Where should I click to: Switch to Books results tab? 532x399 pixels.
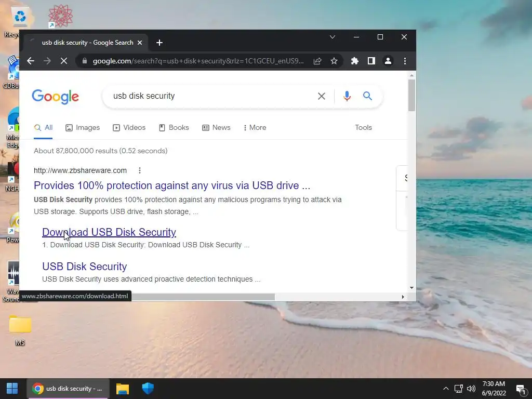(174, 128)
